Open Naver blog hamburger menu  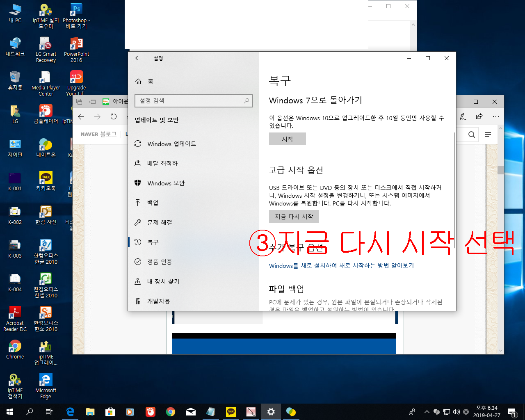pos(488,135)
